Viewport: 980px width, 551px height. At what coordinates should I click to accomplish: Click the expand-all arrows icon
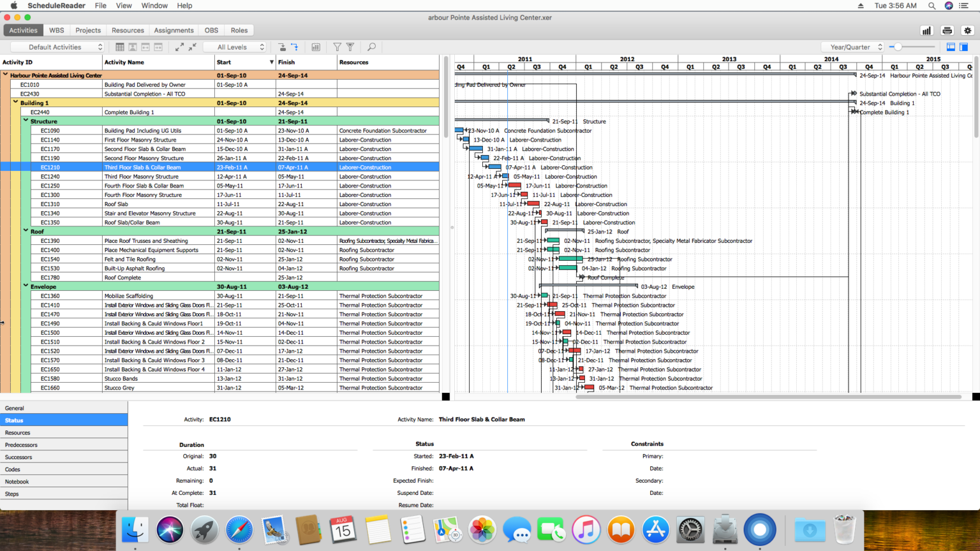point(179,47)
